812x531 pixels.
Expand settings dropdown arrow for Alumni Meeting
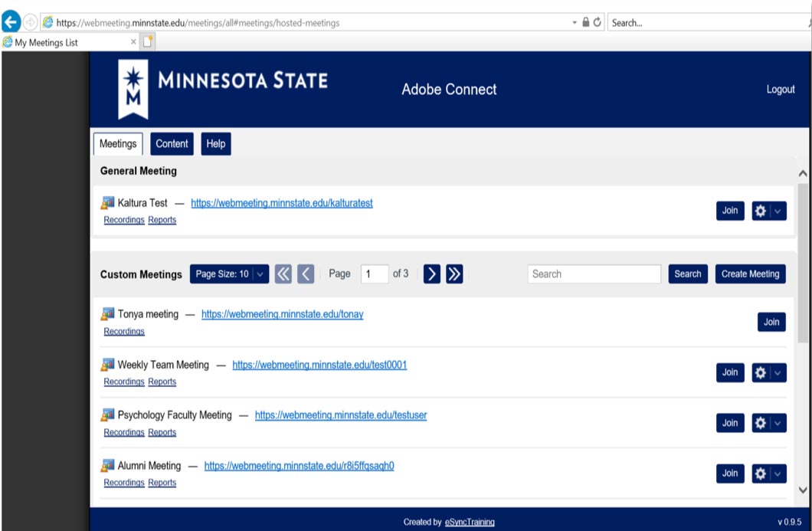click(778, 473)
